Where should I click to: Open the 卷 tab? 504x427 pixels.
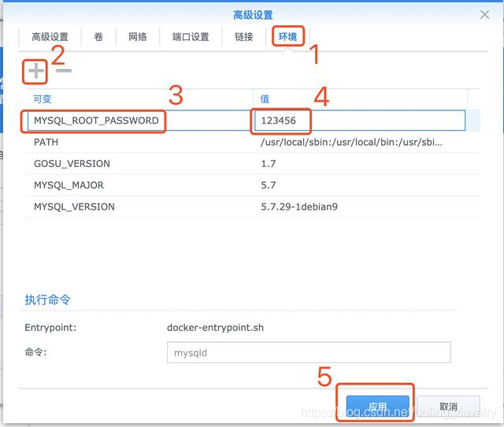pos(98,37)
